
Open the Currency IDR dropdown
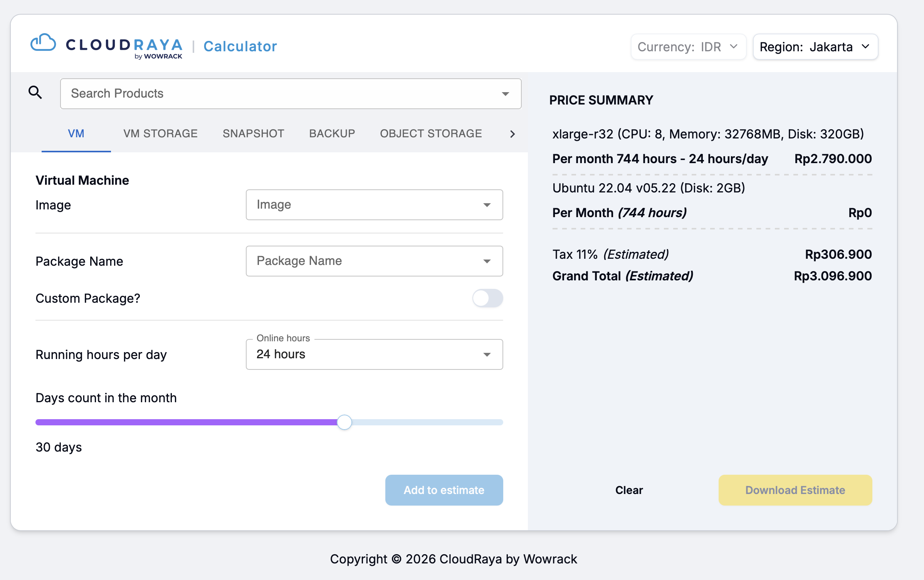coord(688,47)
